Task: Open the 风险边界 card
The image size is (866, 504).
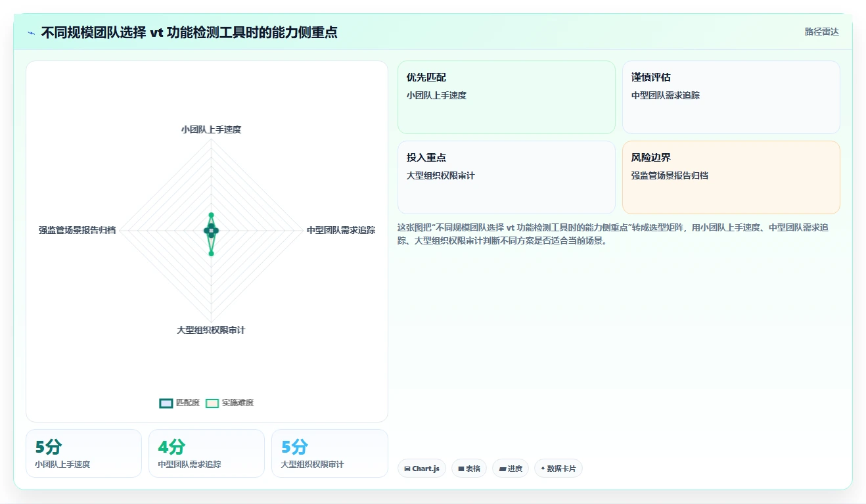Action: [731, 177]
